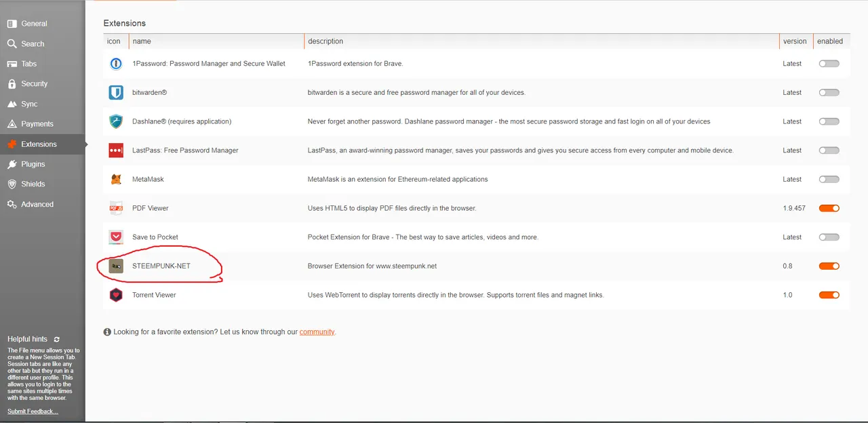
Task: Follow the community link
Action: pyautogui.click(x=317, y=332)
